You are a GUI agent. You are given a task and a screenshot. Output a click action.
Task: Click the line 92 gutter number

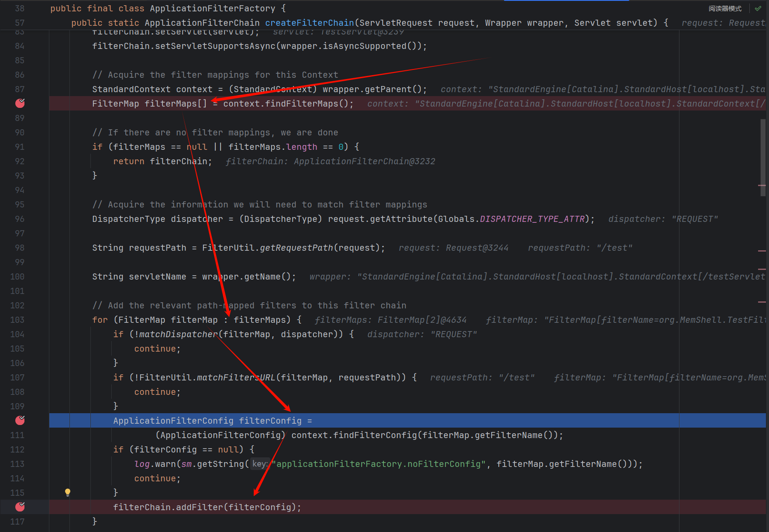20,162
